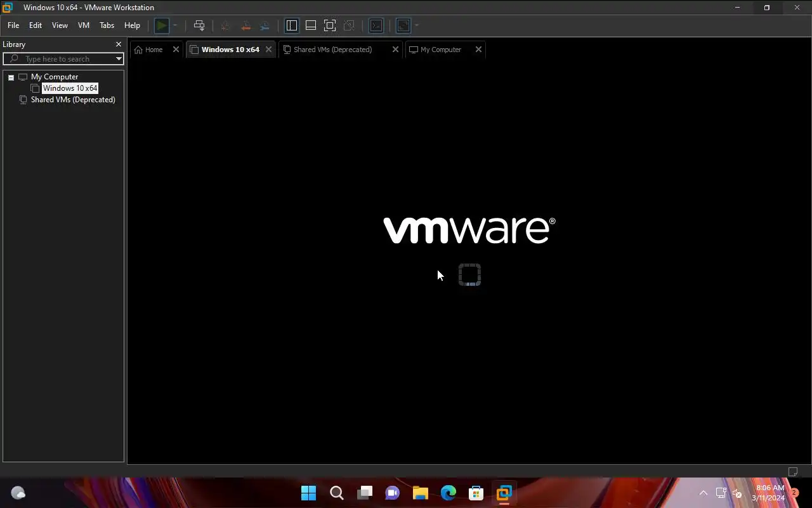The width and height of the screenshot is (812, 508).
Task: Click VMware Workstation taskbar icon
Action: coord(504,493)
